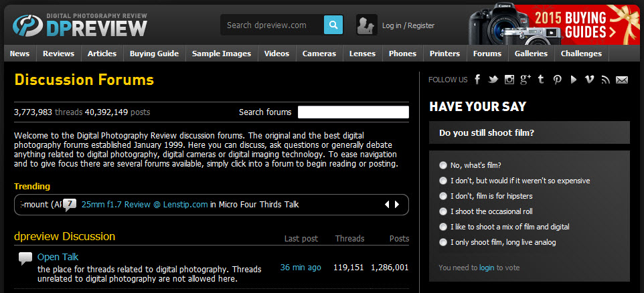The height and width of the screenshot is (293, 644).
Task: Select "I don't, film is for hipsters"
Action: pyautogui.click(x=442, y=196)
